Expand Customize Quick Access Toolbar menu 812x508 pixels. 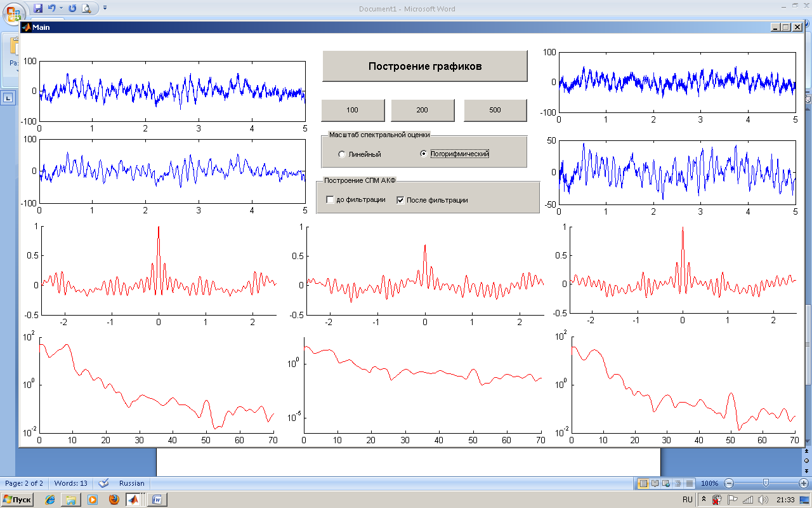click(x=105, y=8)
